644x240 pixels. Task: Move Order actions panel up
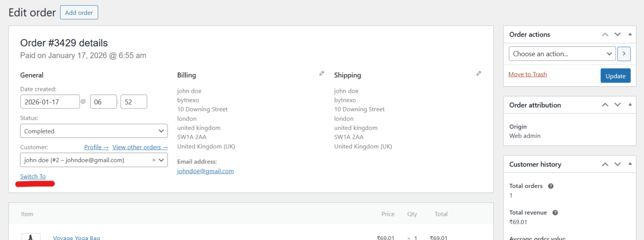[605, 34]
